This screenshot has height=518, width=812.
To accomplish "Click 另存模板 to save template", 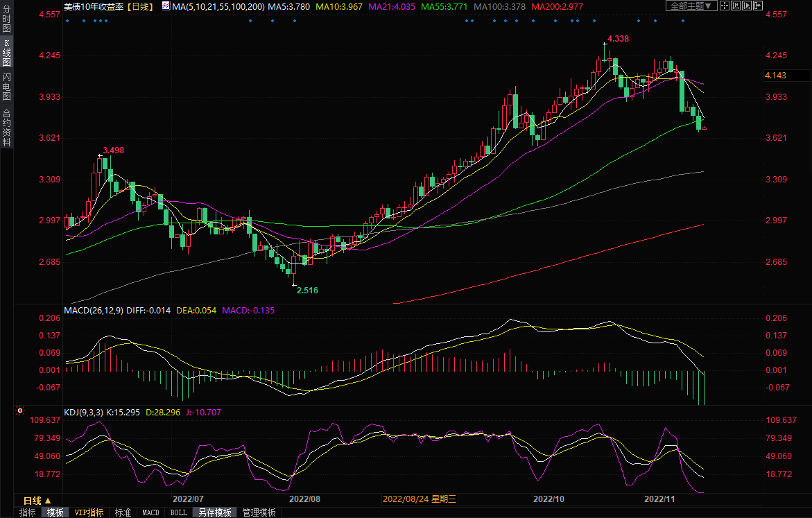I will click(x=214, y=512).
